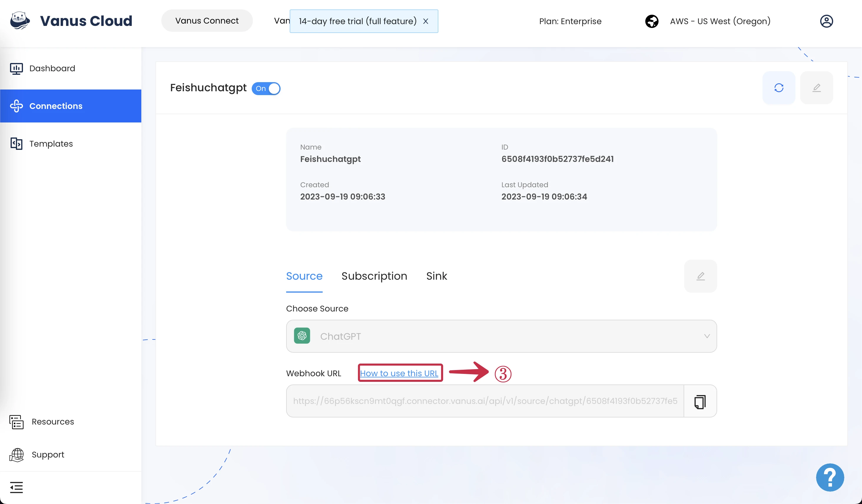
Task: Switch to the Sink tab
Action: [x=437, y=276]
